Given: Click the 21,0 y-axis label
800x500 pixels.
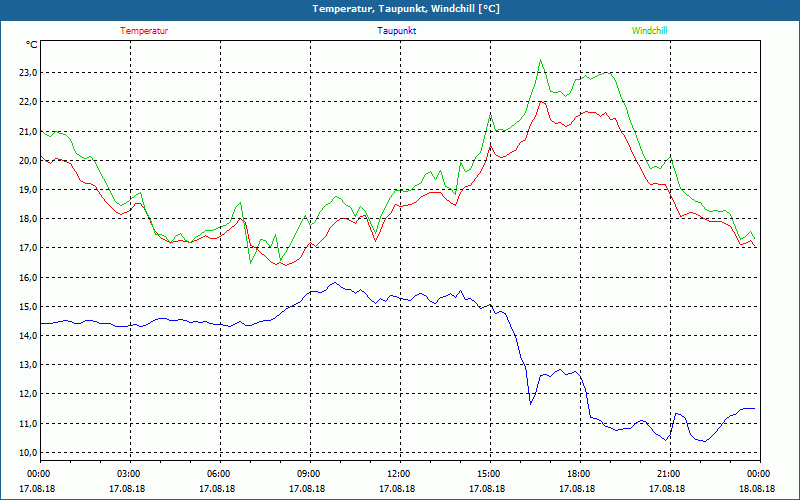Looking at the screenshot, I should 29,132.
